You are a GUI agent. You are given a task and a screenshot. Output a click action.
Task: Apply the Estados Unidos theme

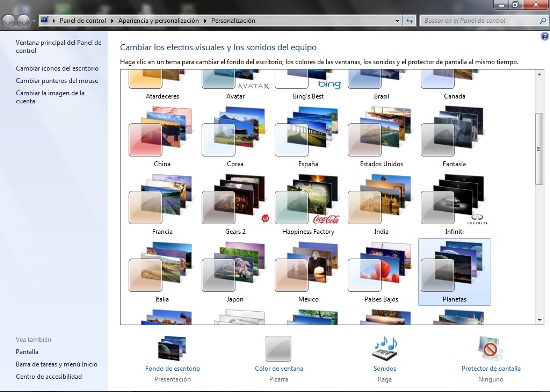click(381, 137)
